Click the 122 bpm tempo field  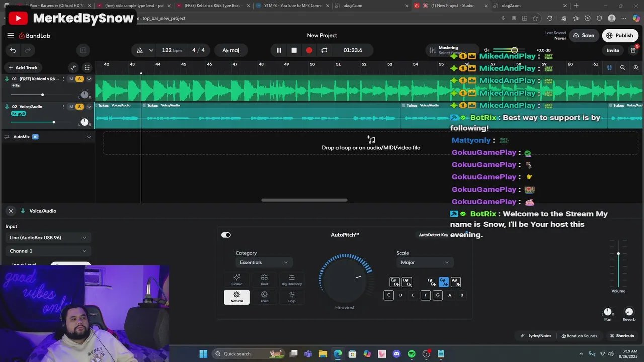click(x=172, y=50)
